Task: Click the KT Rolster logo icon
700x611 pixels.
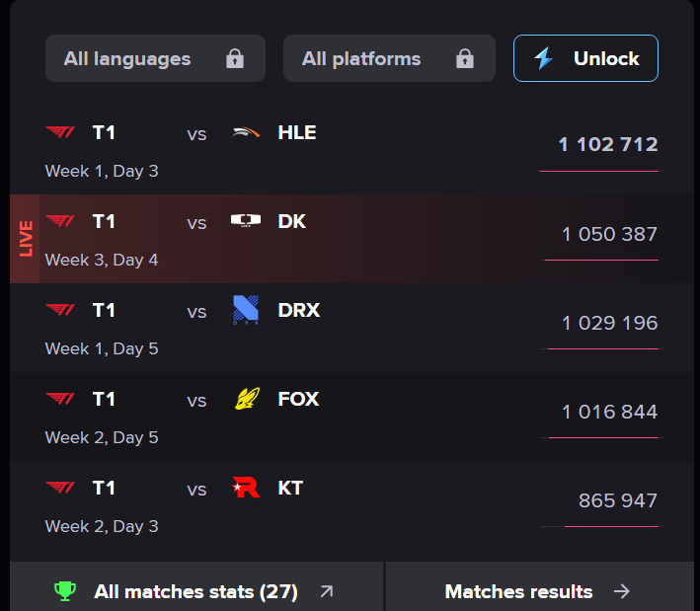Action: (x=245, y=488)
